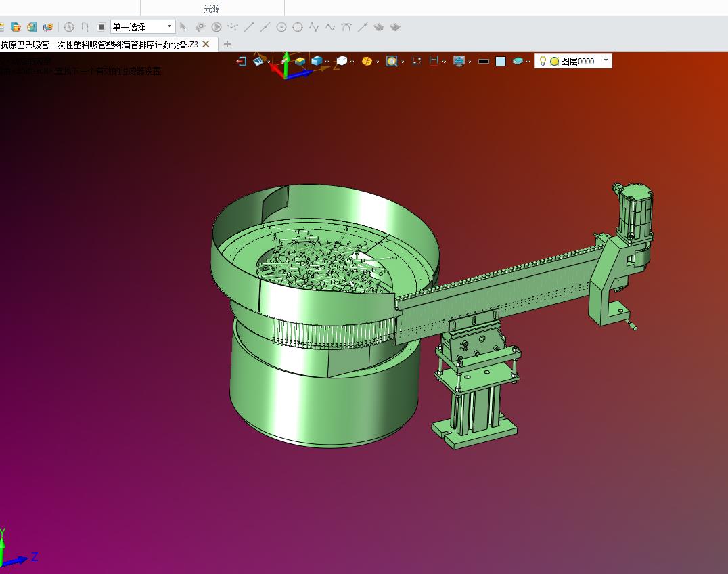
Task: Click the open file icon in top toolbar
Action: (x=16, y=27)
